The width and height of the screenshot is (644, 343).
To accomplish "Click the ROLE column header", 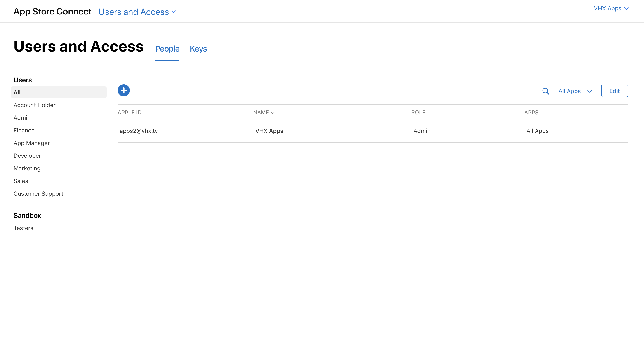I will coord(418,113).
